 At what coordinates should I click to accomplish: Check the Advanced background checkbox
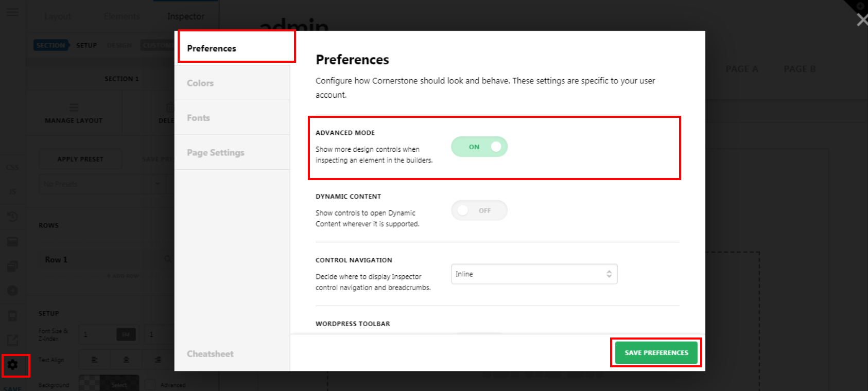coord(150,385)
